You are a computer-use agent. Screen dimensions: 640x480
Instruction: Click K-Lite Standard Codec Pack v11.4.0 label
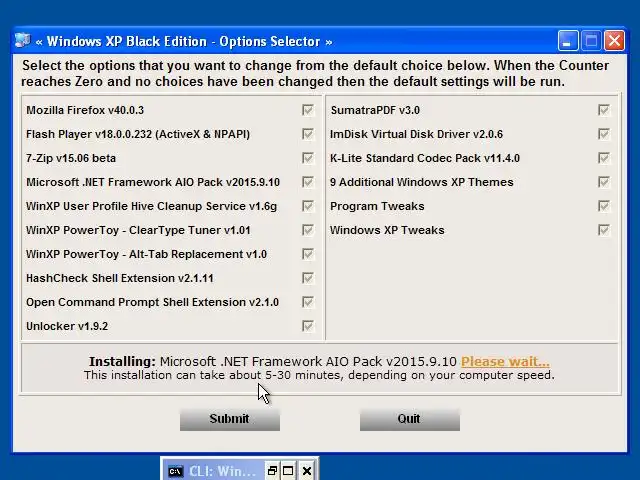[x=425, y=158]
